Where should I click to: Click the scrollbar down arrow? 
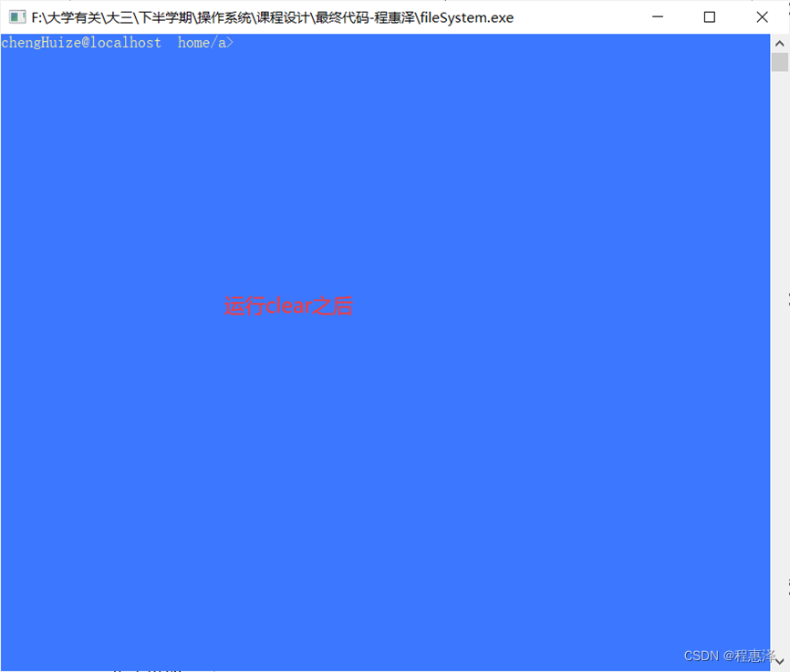(x=779, y=661)
